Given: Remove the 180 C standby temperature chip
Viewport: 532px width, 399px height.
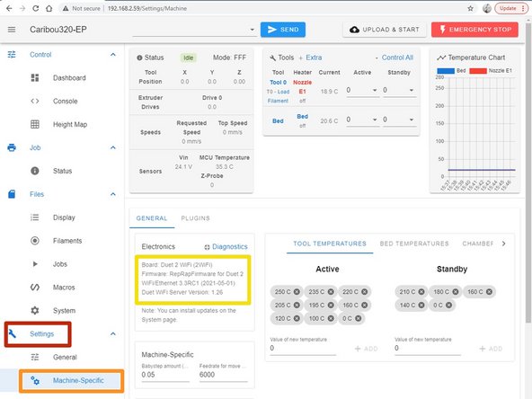Looking at the screenshot, I should (x=456, y=292).
